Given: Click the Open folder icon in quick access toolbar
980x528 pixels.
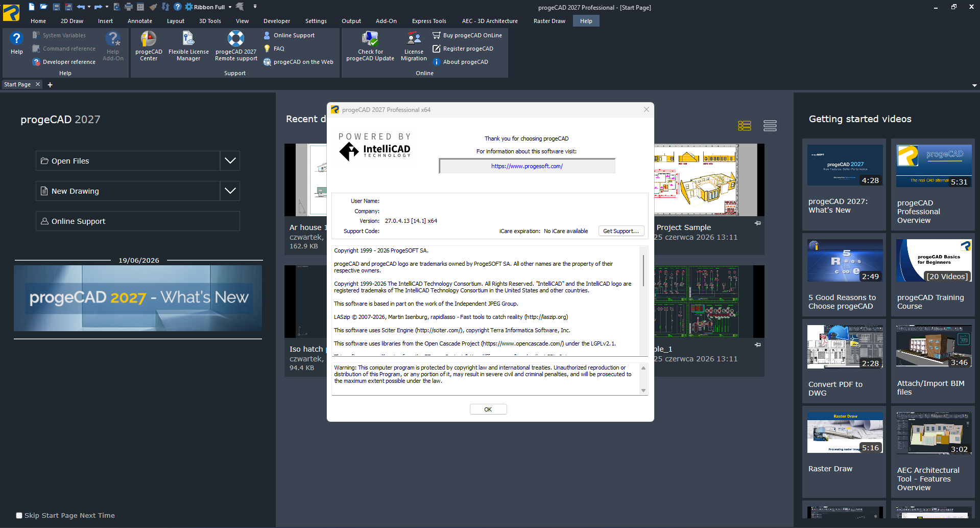Looking at the screenshot, I should (43, 7).
